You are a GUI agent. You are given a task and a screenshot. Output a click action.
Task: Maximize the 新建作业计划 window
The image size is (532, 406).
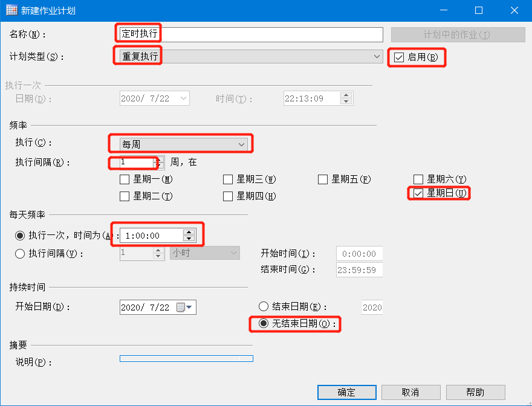[479, 10]
